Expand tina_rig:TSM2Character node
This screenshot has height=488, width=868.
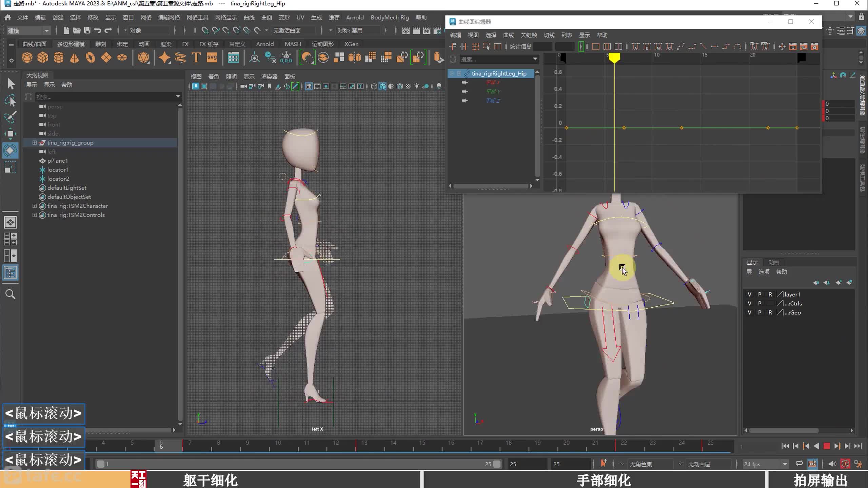34,206
